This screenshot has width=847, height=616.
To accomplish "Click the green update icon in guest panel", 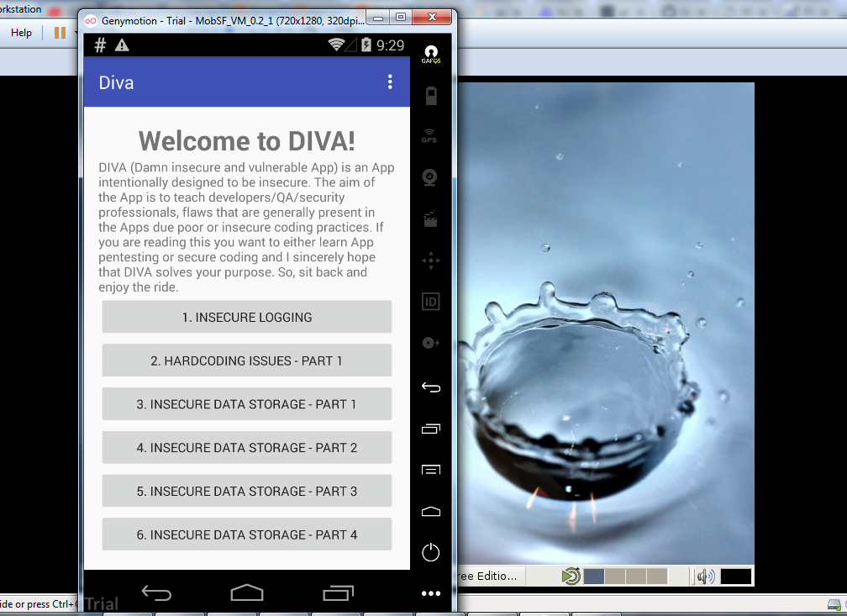I will [x=571, y=576].
